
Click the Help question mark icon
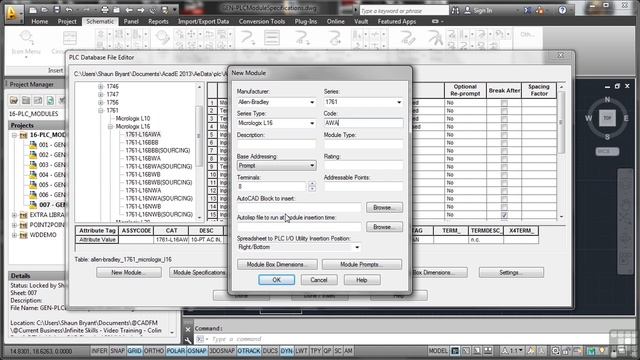562,10
